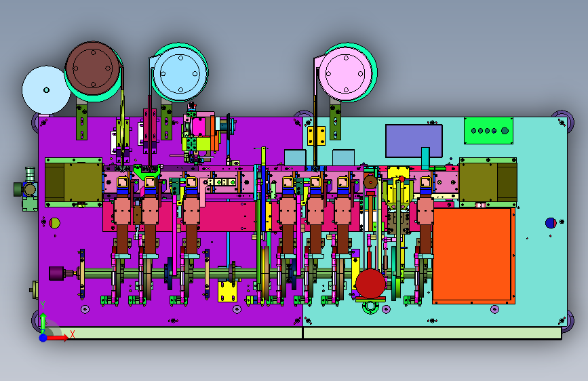Image resolution: width=588 pixels, height=381 pixels.
Task: Select the red circular disc near shaft
Action: click(x=370, y=283)
